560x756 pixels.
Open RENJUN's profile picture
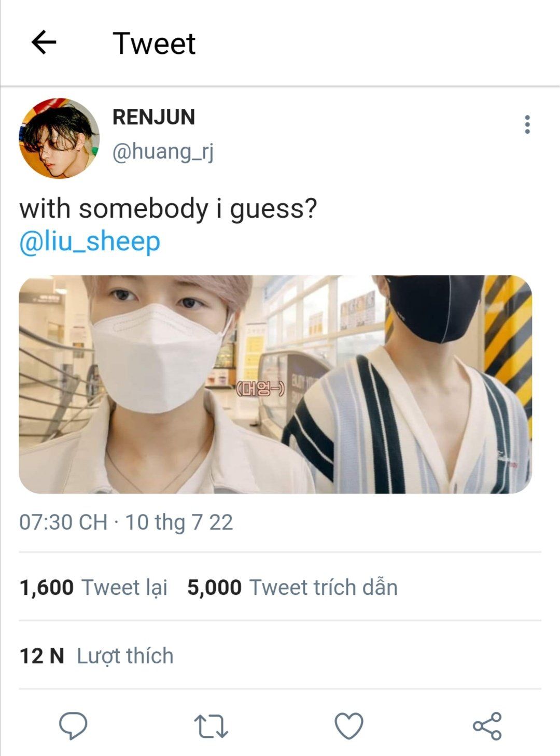[59, 138]
